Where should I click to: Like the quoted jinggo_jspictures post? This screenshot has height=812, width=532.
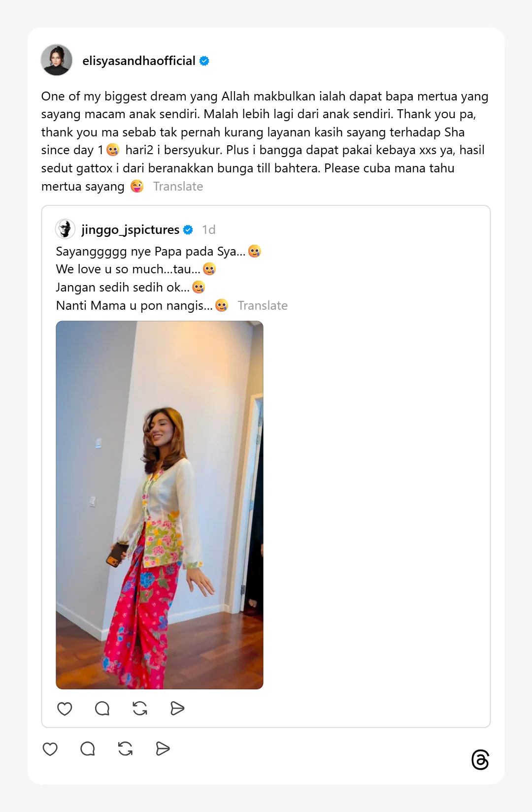click(65, 709)
